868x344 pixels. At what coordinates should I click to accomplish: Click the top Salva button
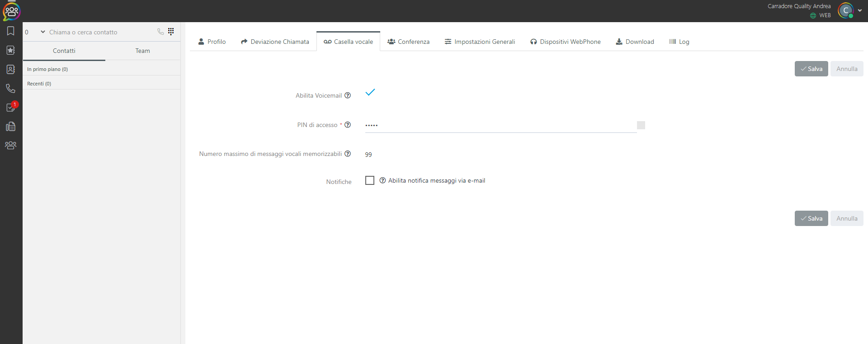point(811,69)
